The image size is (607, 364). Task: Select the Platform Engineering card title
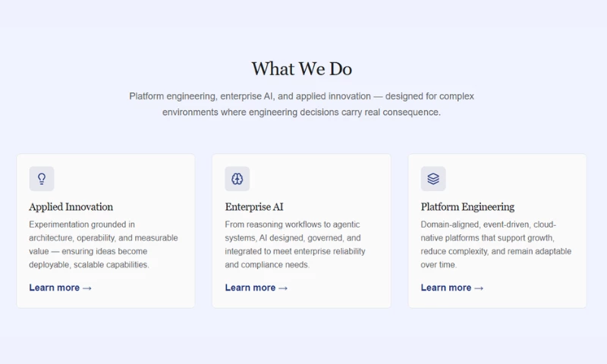467,207
